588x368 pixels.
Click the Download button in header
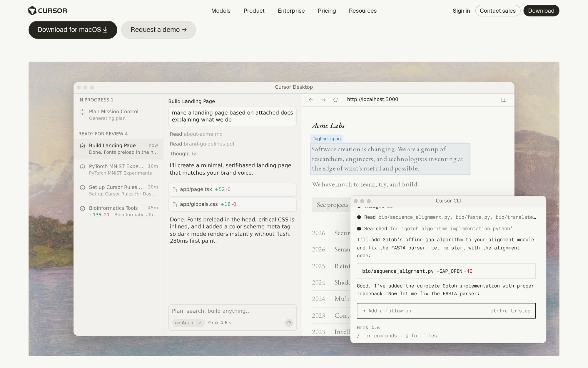click(x=541, y=11)
